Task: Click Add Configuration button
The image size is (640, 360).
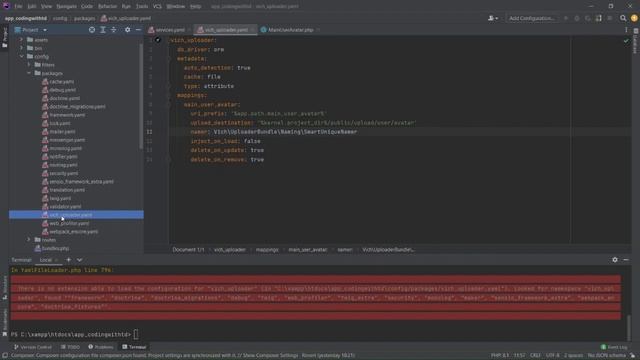Action: click(x=531, y=18)
